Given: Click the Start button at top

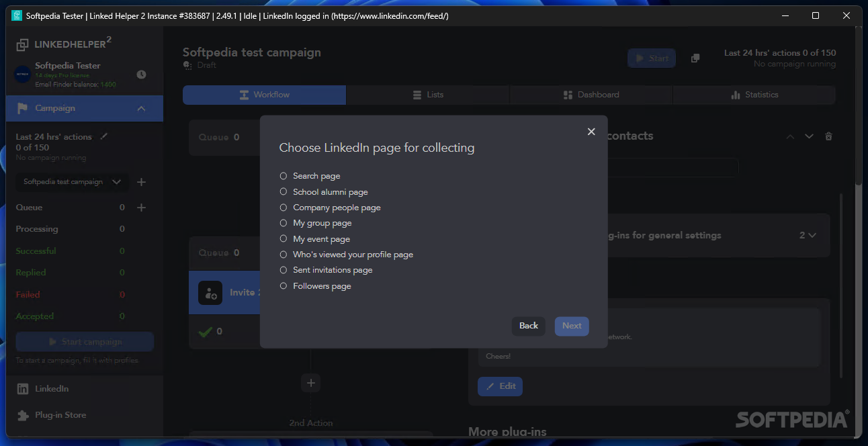Looking at the screenshot, I should point(652,58).
